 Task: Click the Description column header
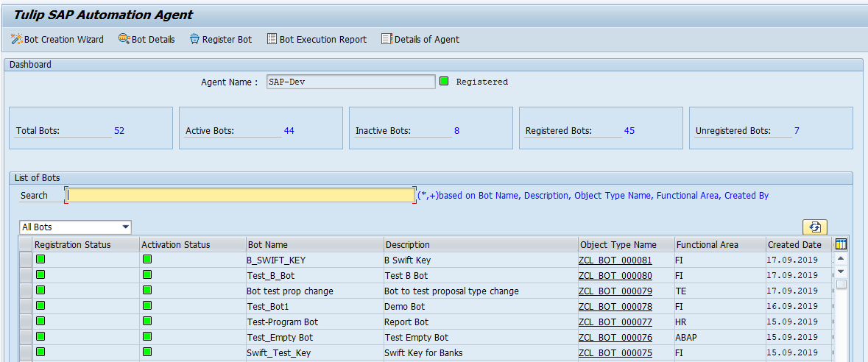[481, 245]
